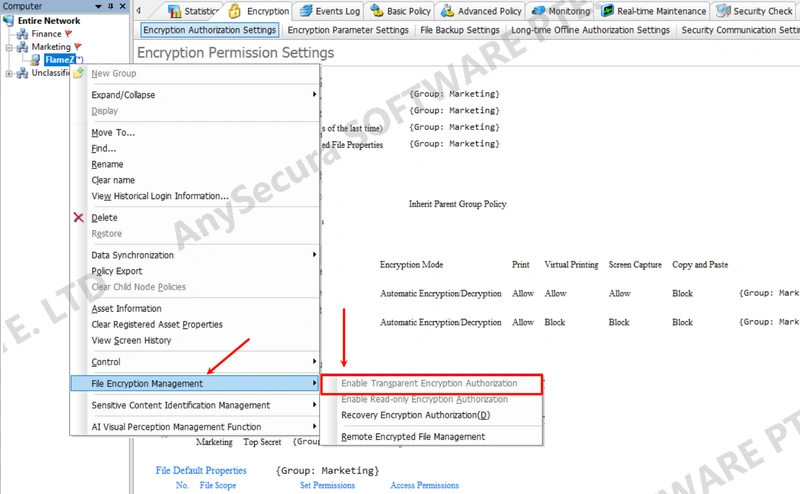Switch to the Events Log tab
Image resolution: width=800 pixels, height=494 pixels.
(x=330, y=11)
